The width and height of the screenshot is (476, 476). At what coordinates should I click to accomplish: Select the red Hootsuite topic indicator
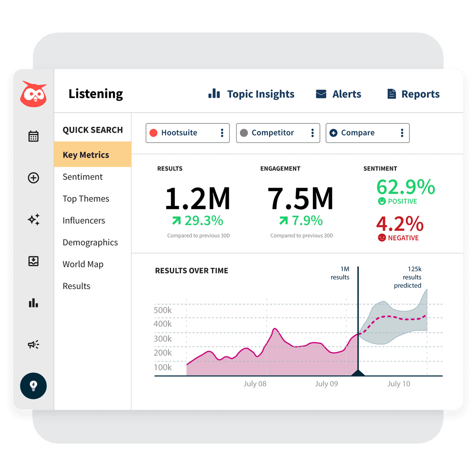click(154, 133)
